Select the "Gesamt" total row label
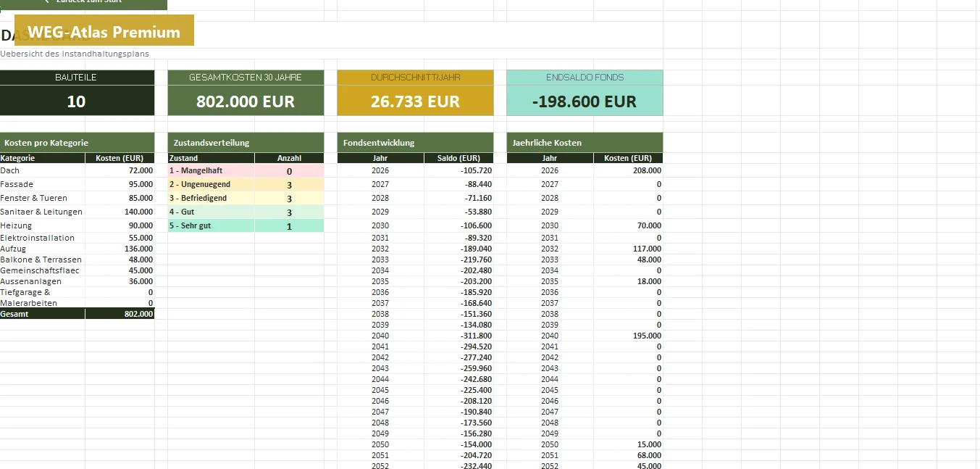980x469 pixels. tap(42, 314)
